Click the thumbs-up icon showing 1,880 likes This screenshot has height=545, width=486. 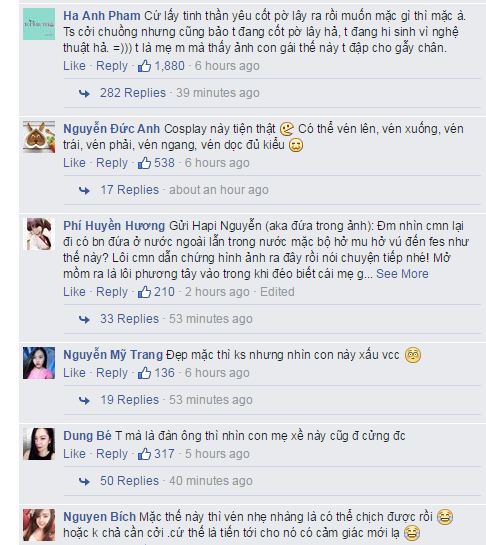(x=144, y=65)
